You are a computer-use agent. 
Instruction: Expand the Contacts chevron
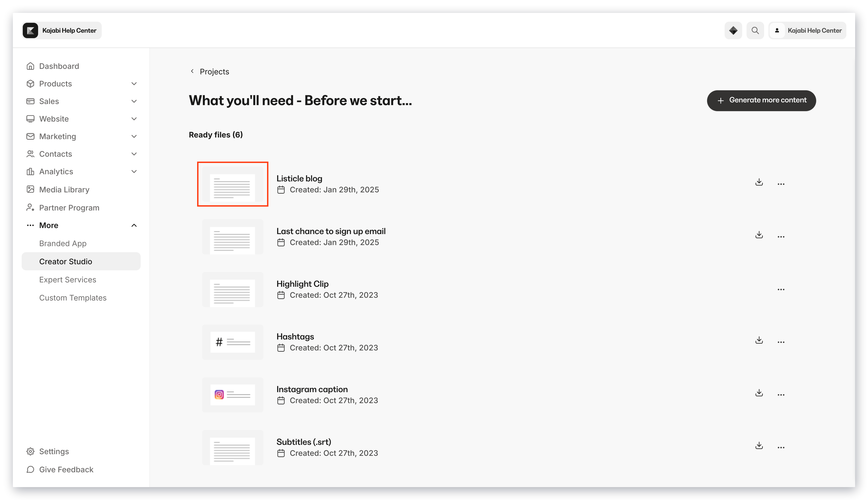[x=134, y=154]
